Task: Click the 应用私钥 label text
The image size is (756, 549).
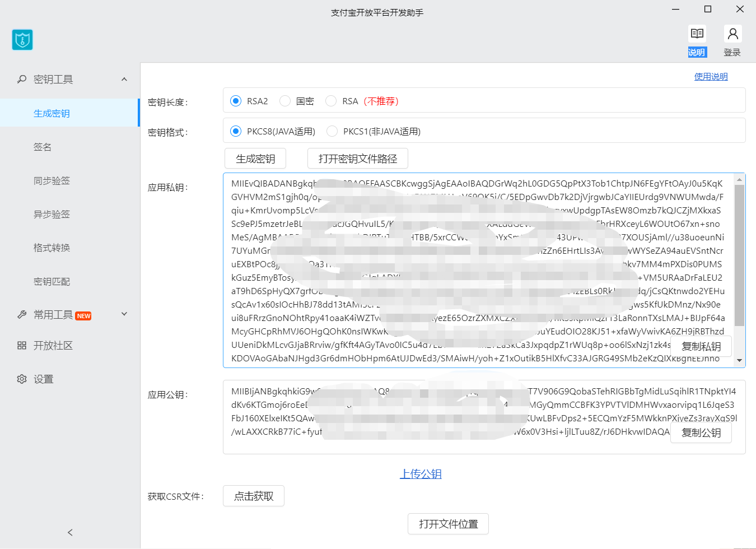Action: point(168,187)
